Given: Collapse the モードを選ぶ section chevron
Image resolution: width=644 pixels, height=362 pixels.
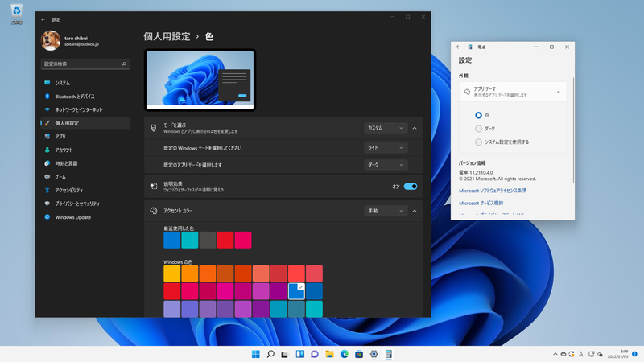Looking at the screenshot, I should [x=415, y=128].
